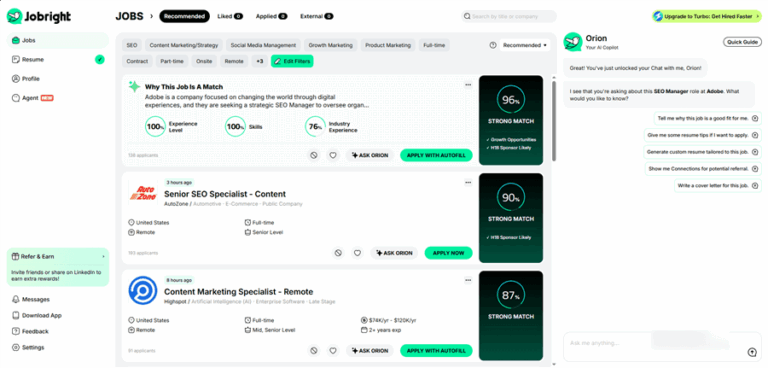Image resolution: width=768 pixels, height=368 pixels.
Task: Expand the Refer & Earn card arrow
Action: (x=103, y=257)
